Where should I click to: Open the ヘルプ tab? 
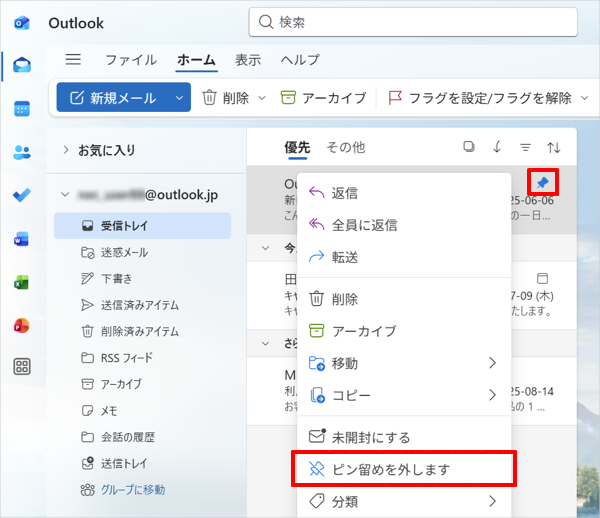300,60
